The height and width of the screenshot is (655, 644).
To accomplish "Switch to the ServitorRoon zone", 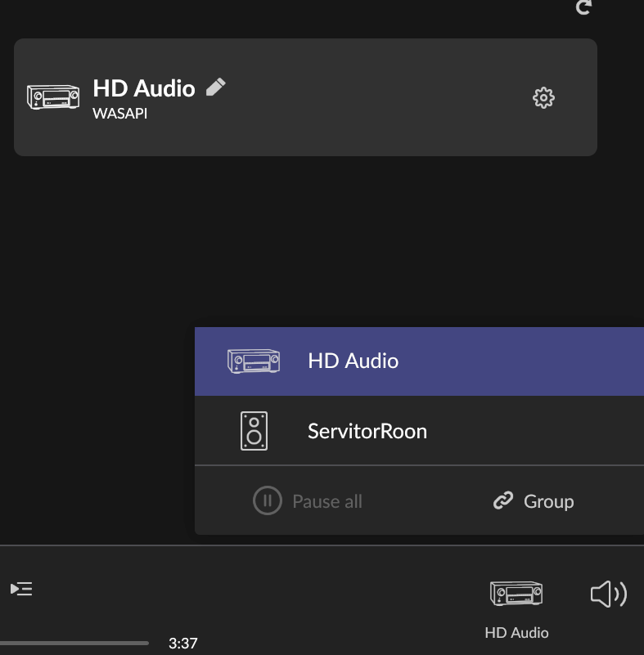I will point(367,431).
